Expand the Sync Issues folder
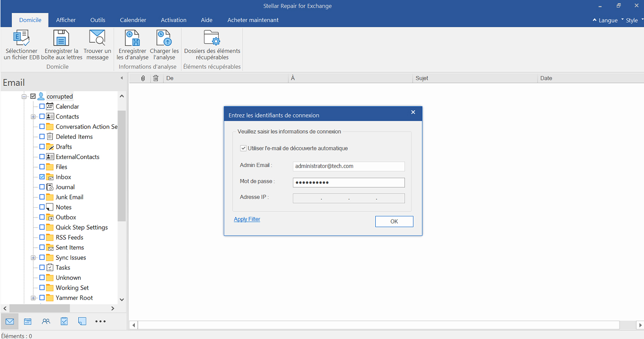Image resolution: width=644 pixels, height=339 pixels. 33,258
